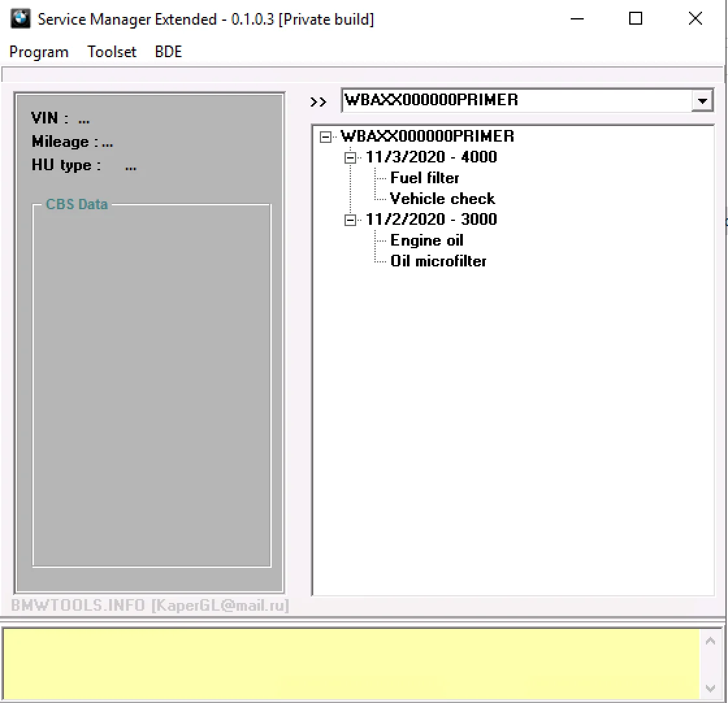Collapse the 11/2/2020 - 3000 service entry
The width and height of the screenshot is (728, 703).
[x=352, y=219]
